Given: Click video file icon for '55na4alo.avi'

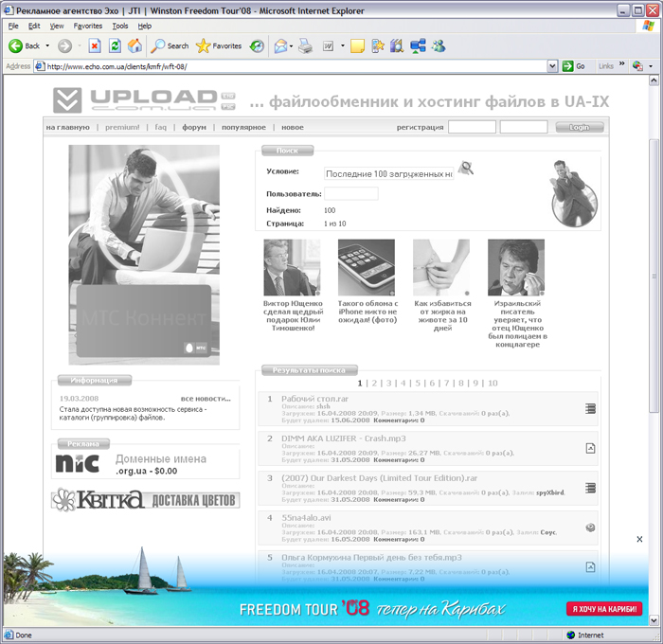Looking at the screenshot, I should 590,528.
